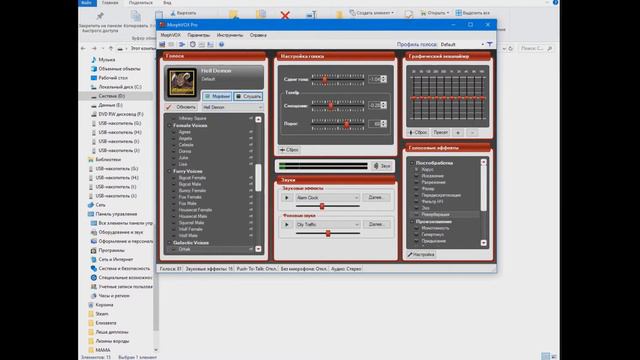Click the pitch shift slider handle
The width and height of the screenshot is (640, 360).
(x=325, y=80)
